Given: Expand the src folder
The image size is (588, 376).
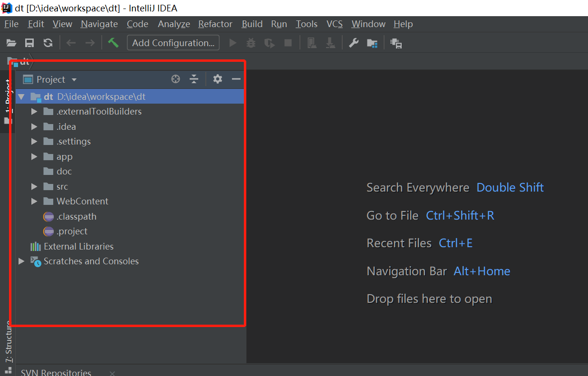Looking at the screenshot, I should [x=34, y=187].
